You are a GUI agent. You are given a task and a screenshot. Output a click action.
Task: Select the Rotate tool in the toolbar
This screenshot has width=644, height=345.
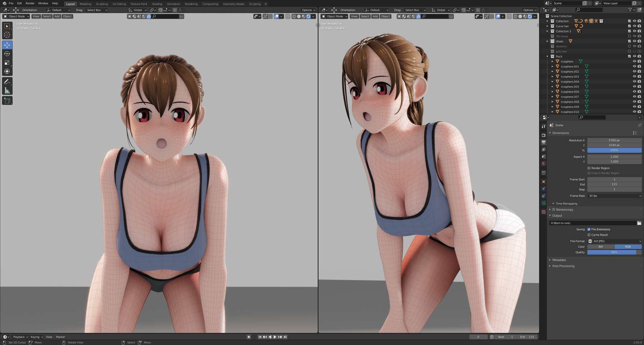(7, 53)
